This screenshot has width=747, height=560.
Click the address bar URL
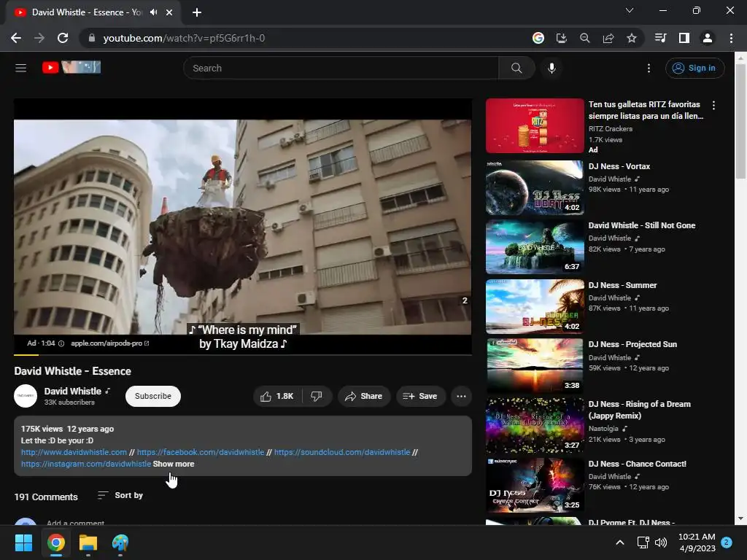pos(184,38)
